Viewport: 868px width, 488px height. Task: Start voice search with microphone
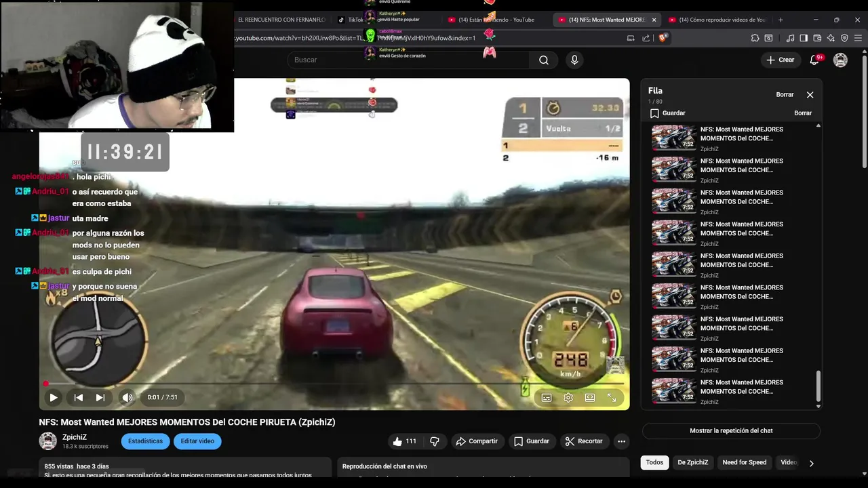pos(574,60)
